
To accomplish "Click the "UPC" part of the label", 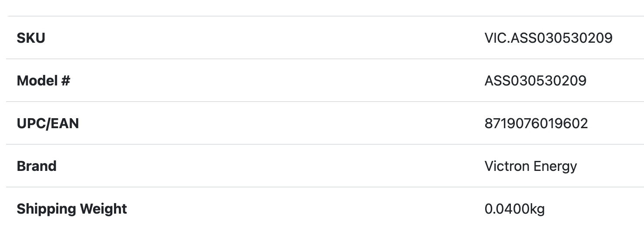I will [30, 123].
